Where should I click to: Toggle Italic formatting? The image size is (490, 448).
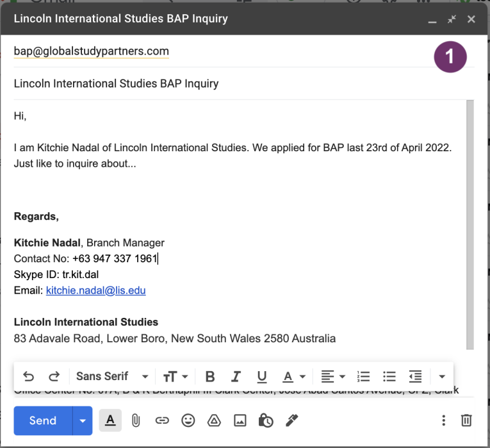click(x=236, y=376)
